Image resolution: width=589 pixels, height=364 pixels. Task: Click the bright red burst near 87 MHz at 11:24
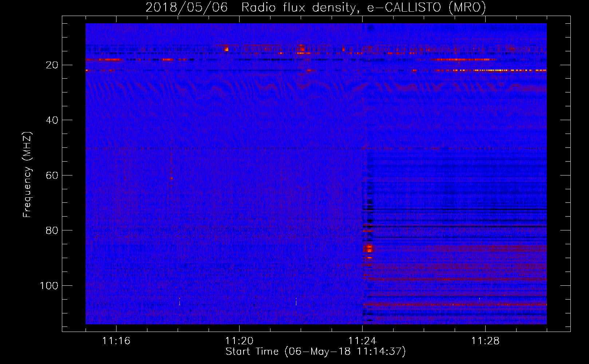(369, 249)
